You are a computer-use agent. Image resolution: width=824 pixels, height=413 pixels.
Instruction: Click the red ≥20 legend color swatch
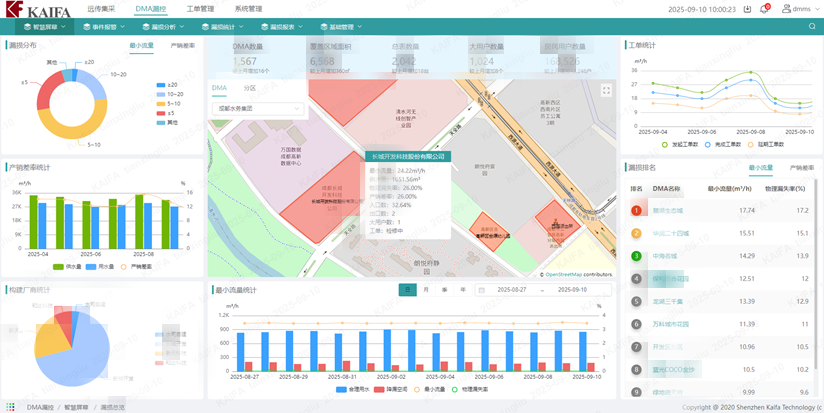coord(162,85)
